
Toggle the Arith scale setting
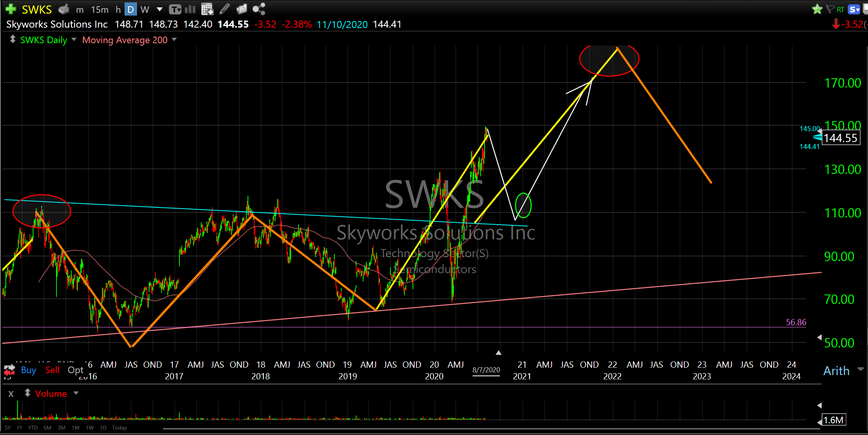[836, 371]
